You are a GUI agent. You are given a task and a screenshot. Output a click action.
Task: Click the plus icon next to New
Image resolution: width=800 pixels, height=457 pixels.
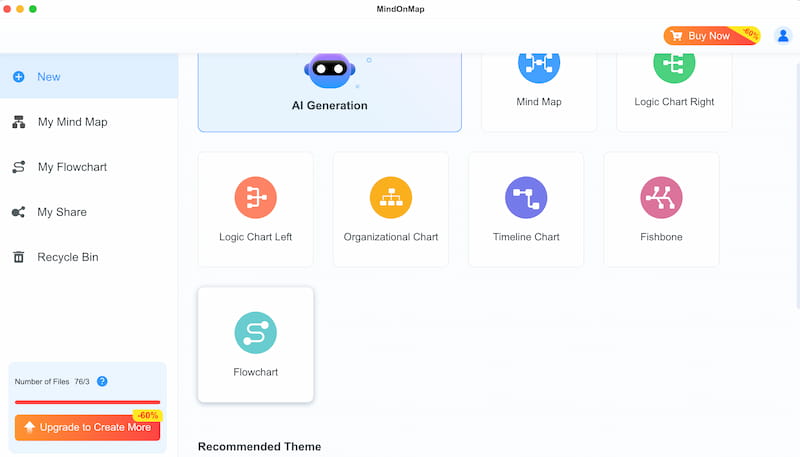click(18, 77)
